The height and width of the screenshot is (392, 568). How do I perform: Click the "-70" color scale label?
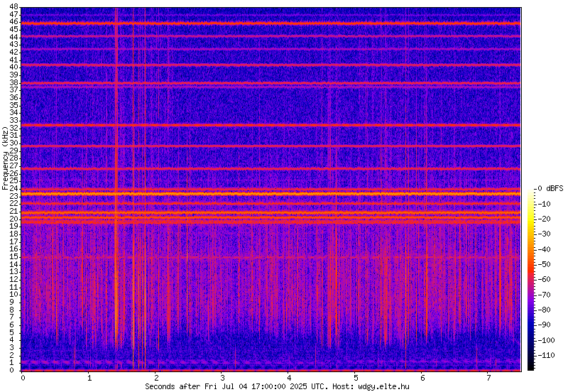click(x=544, y=295)
